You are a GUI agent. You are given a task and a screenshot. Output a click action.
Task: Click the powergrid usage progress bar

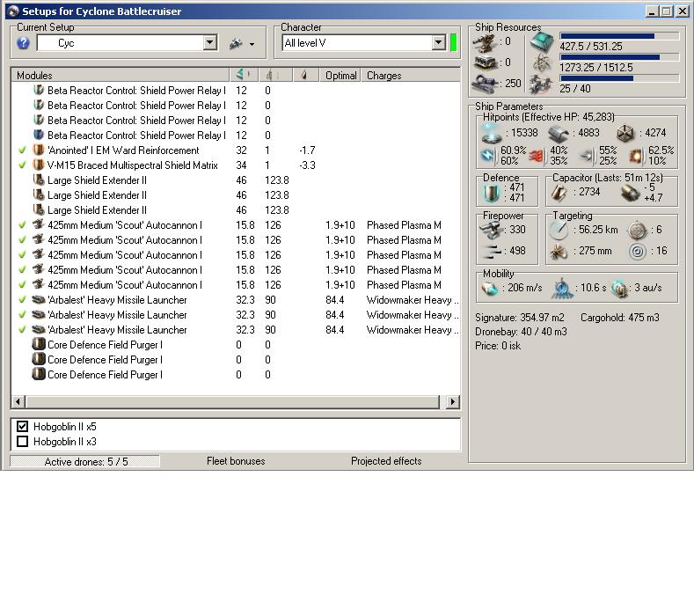click(619, 57)
